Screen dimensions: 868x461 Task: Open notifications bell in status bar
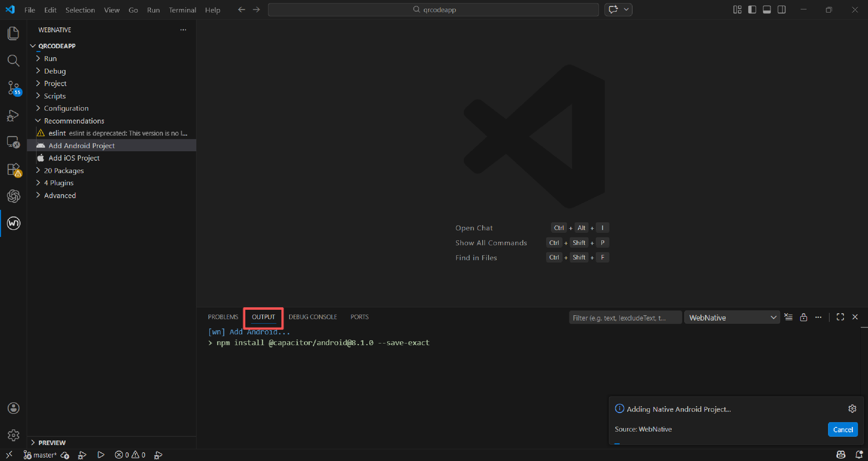pyautogui.click(x=859, y=455)
